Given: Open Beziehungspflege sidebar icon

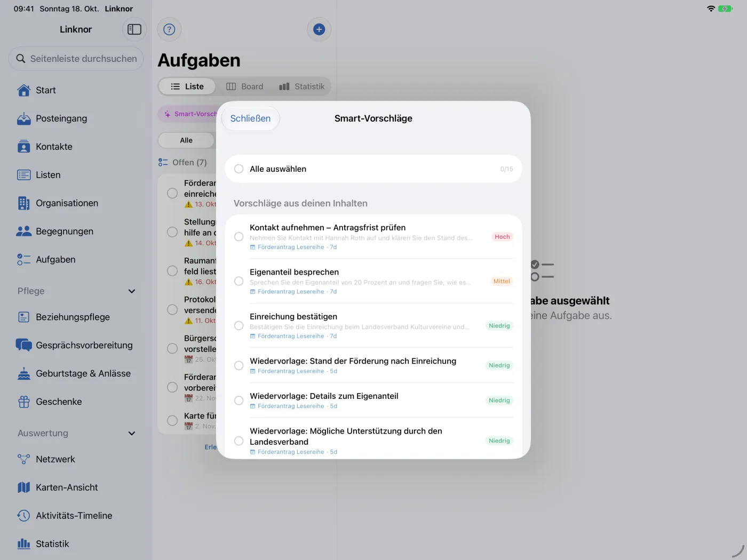Looking at the screenshot, I should point(24,317).
